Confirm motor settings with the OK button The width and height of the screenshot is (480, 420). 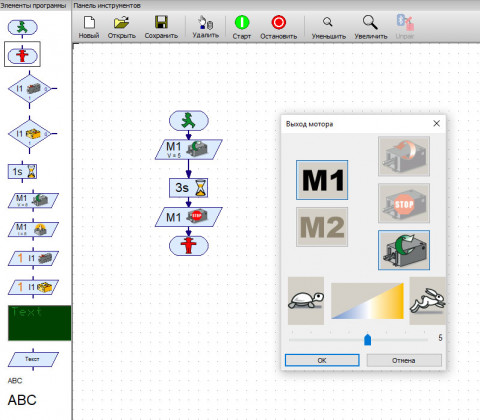322,360
